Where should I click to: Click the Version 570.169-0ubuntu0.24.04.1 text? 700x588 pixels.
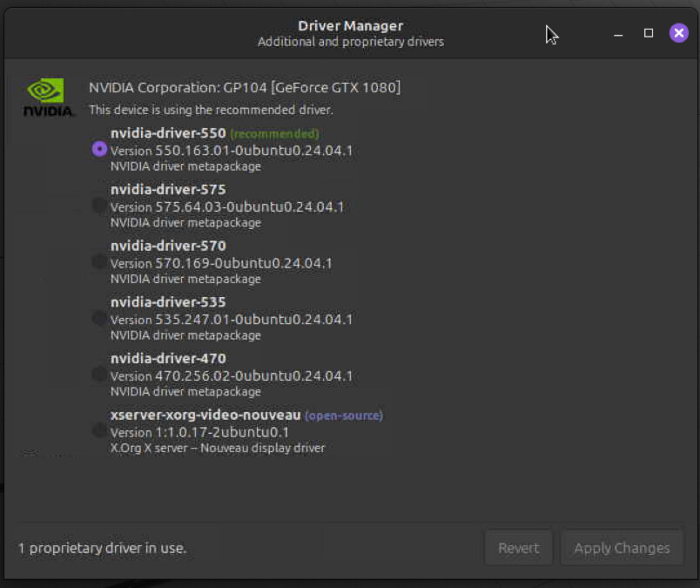click(221, 263)
